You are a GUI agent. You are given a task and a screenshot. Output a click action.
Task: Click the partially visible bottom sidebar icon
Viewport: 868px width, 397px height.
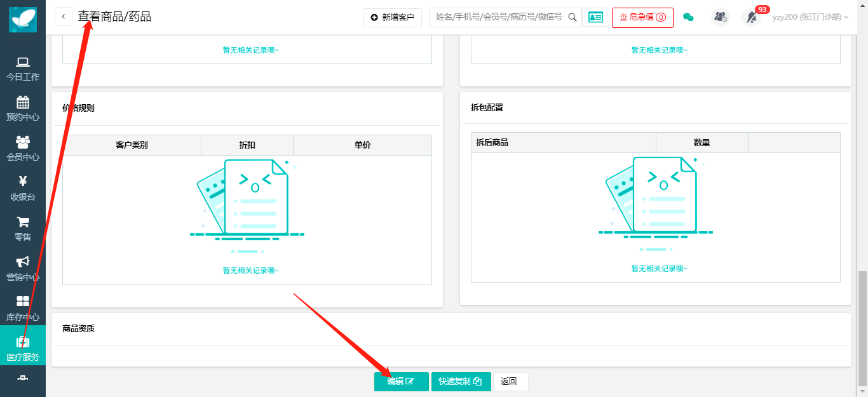[x=23, y=379]
